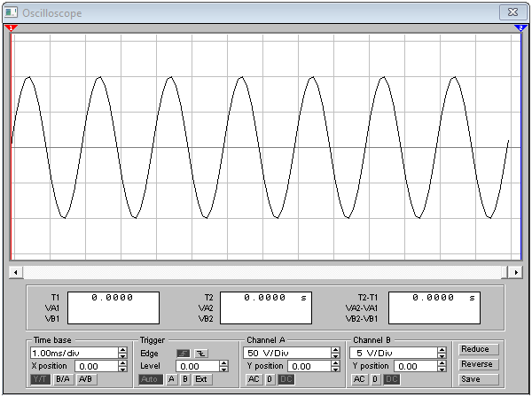This screenshot has width=532, height=397.
Task: Click the 1.00ms/div time base field
Action: (74, 353)
